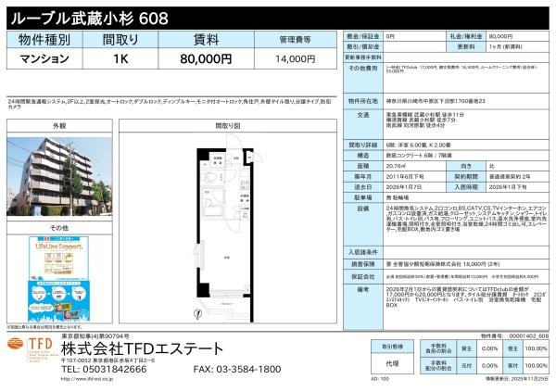
Task: Select the 賃料 header cell
Action: point(207,39)
